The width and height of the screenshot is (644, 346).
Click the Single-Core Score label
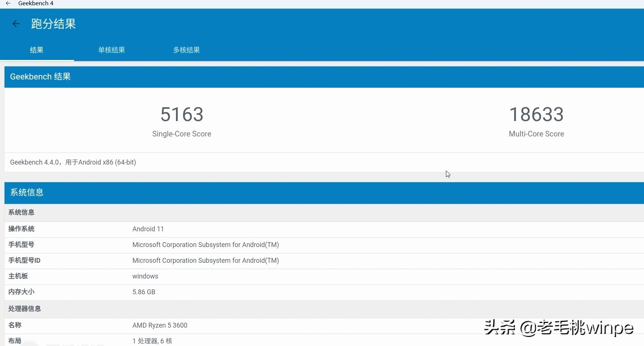(182, 134)
